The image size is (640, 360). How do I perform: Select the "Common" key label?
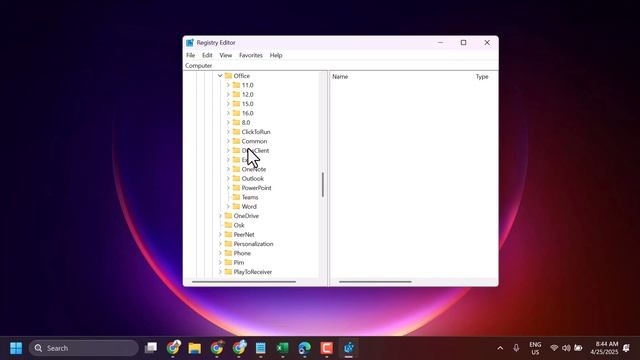pos(254,141)
